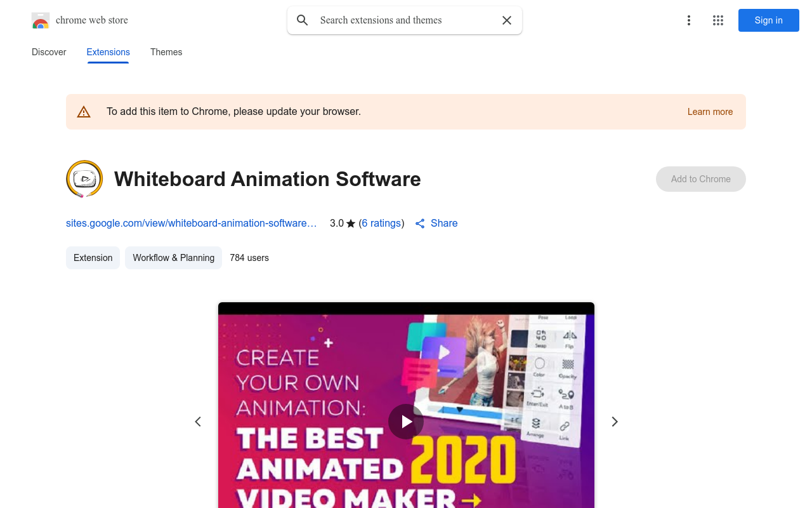Click the Share icon next to the rating
Image resolution: width=812 pixels, height=508 pixels.
click(x=419, y=223)
